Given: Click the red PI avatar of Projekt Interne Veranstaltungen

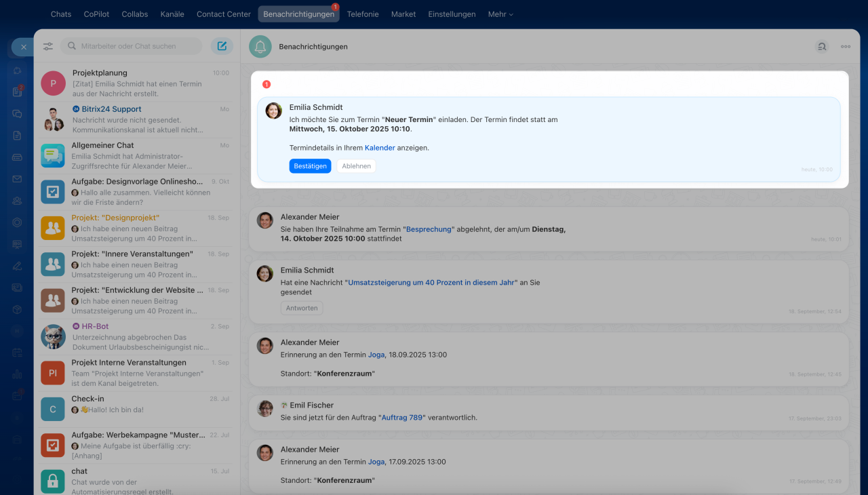Looking at the screenshot, I should click(x=53, y=373).
